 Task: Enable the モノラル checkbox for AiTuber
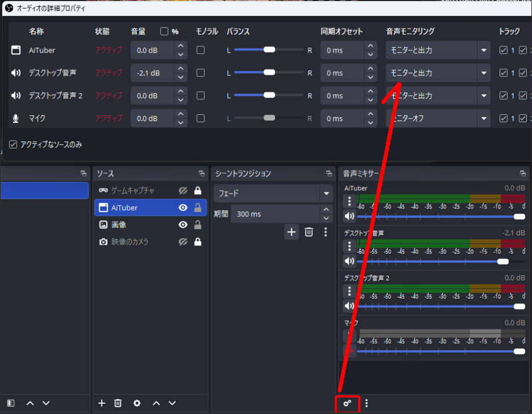tap(200, 50)
